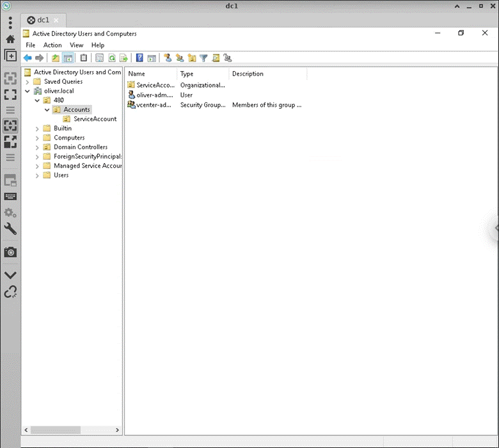Expand the Builtin container

tap(37, 129)
